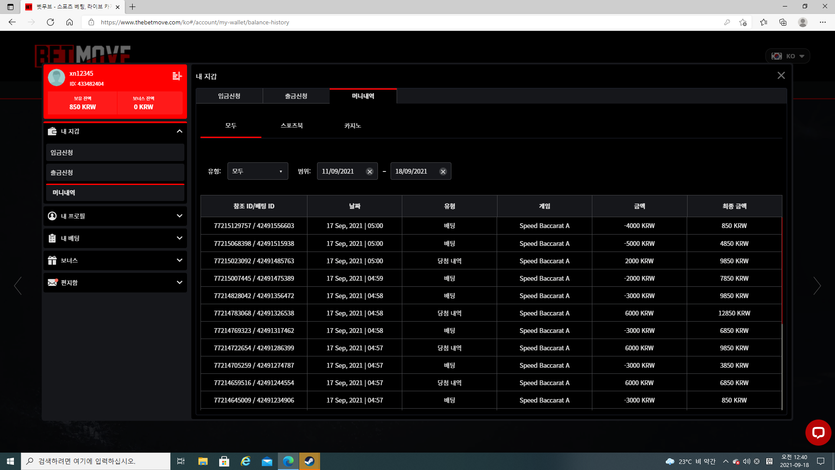Open the browser profile icon
This screenshot has width=835, height=470.
tap(803, 22)
